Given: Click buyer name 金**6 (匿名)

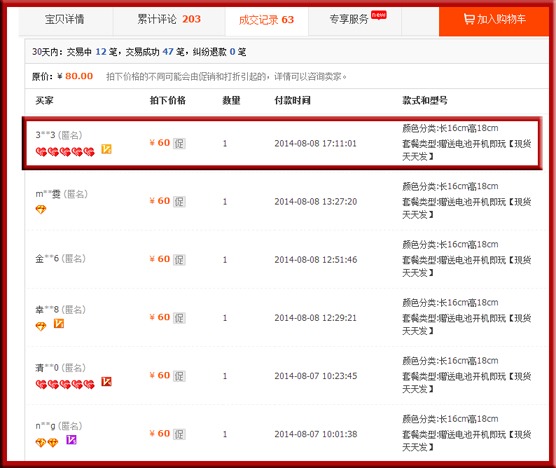Looking at the screenshot, I should (x=60, y=258).
